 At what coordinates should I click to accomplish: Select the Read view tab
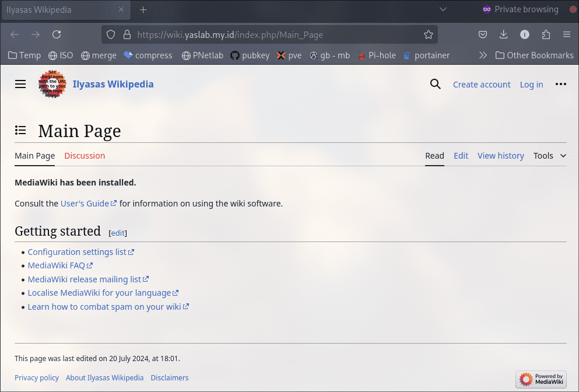tap(434, 156)
